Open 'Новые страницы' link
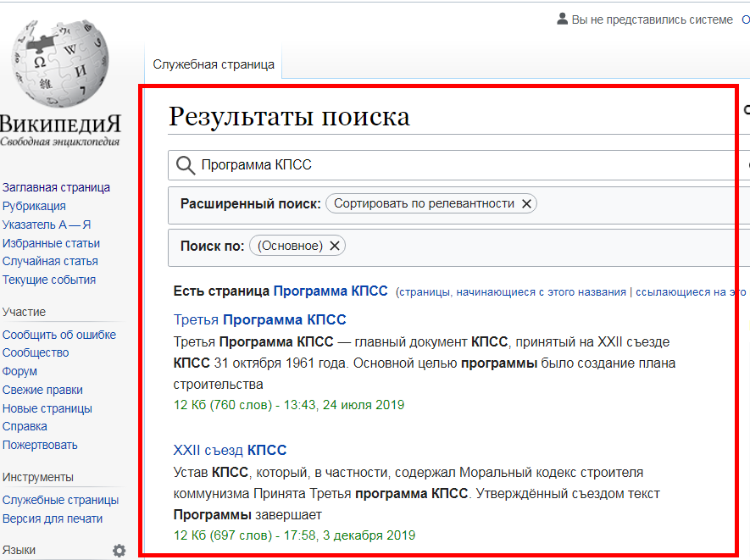The width and height of the screenshot is (750, 560). click(x=47, y=408)
